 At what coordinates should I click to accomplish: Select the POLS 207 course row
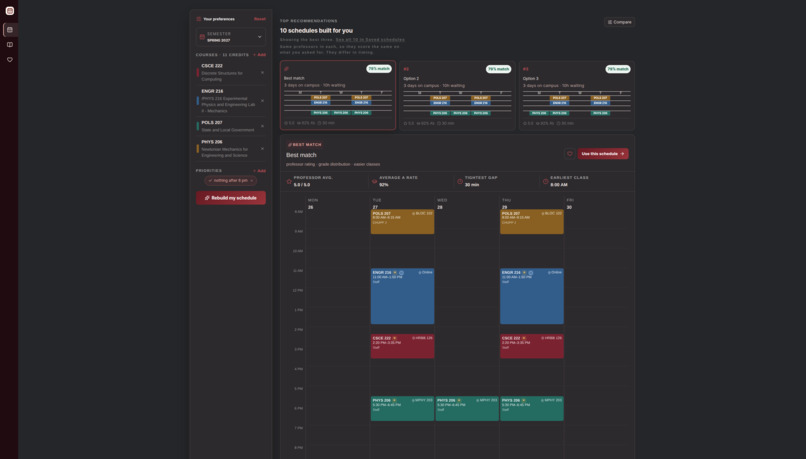(231, 126)
